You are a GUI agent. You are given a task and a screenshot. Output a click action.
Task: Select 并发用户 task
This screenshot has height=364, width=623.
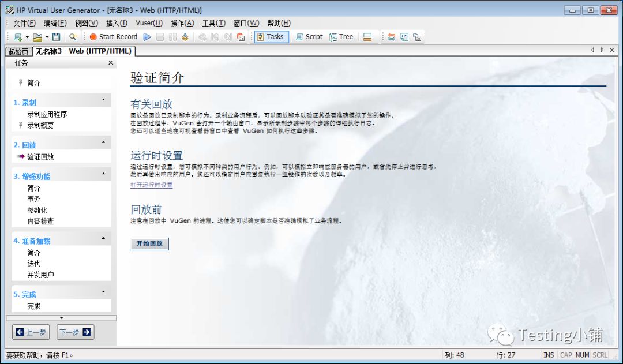40,275
